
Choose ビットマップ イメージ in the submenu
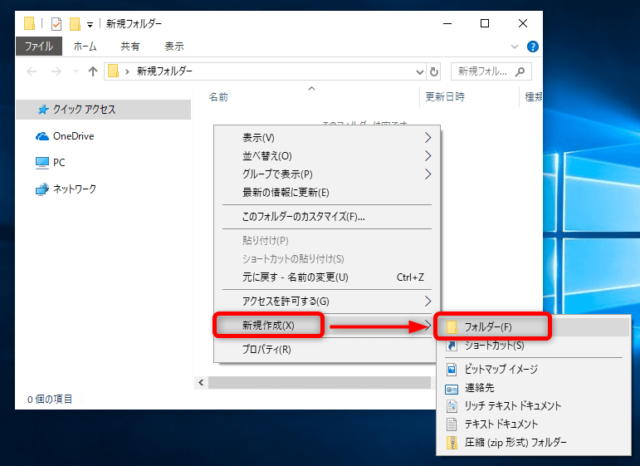533,369
